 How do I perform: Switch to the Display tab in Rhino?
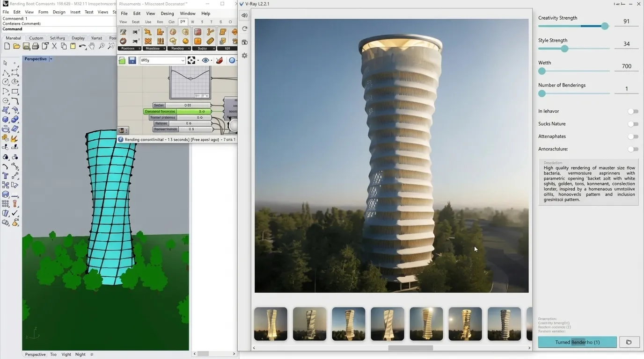78,38
